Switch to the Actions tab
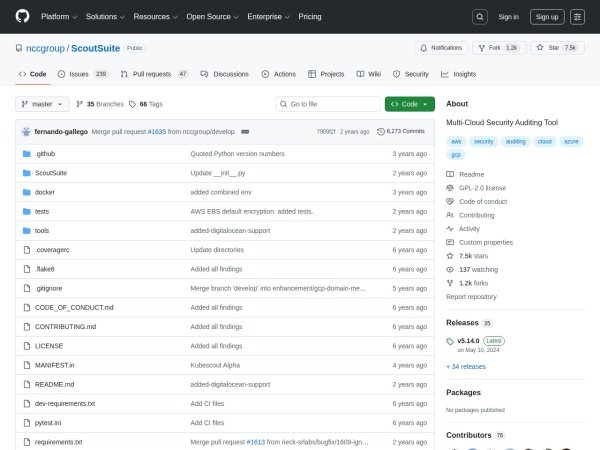This screenshot has width=600, height=450. point(279,74)
